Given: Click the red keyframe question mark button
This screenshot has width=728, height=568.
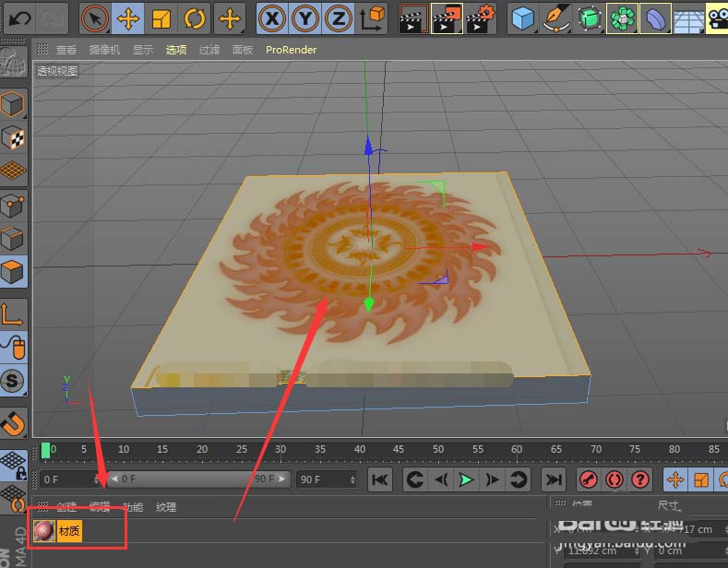Looking at the screenshot, I should 640,479.
